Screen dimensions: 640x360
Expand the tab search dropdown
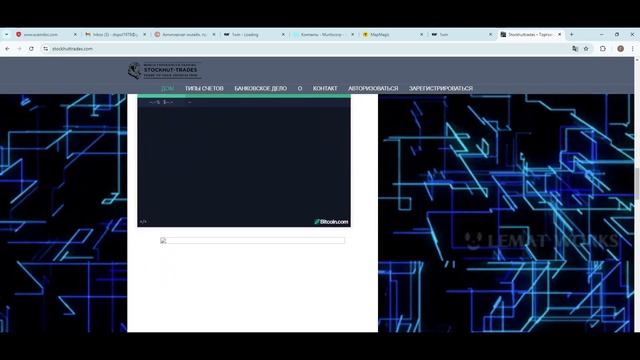7,35
